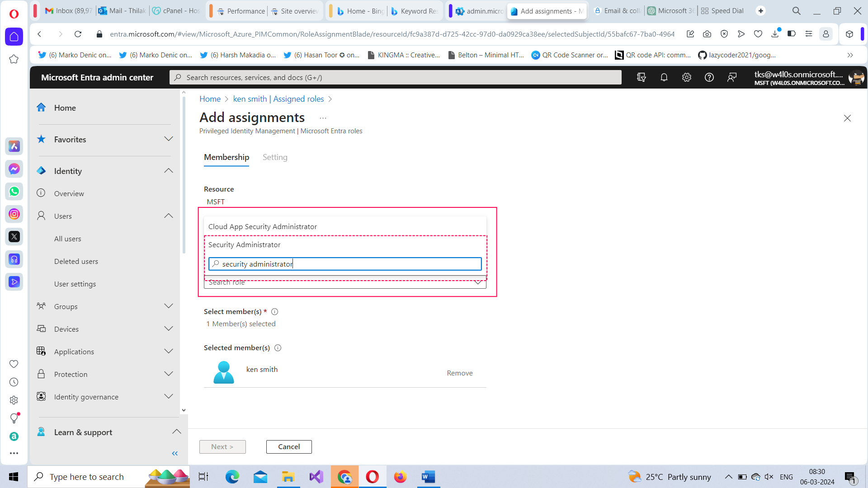Screen dimensions: 868x488
Task: Expand the Protection section
Action: [x=169, y=374]
